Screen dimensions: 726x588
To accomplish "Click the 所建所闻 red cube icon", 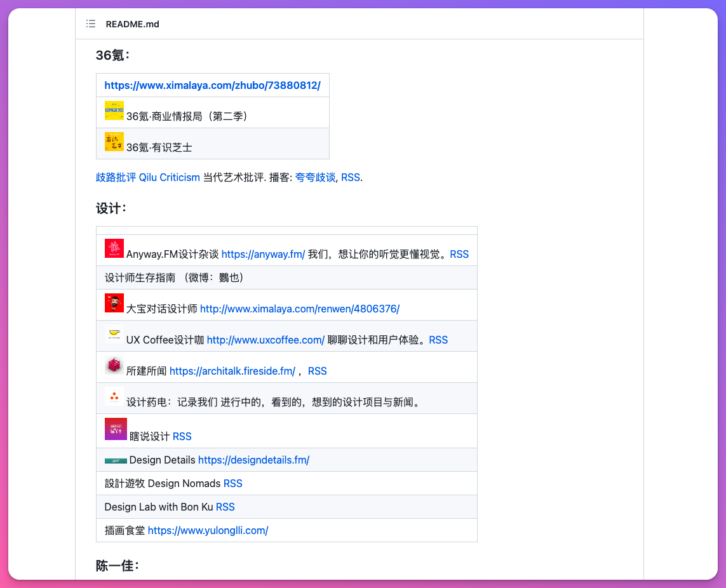I will pyautogui.click(x=114, y=365).
